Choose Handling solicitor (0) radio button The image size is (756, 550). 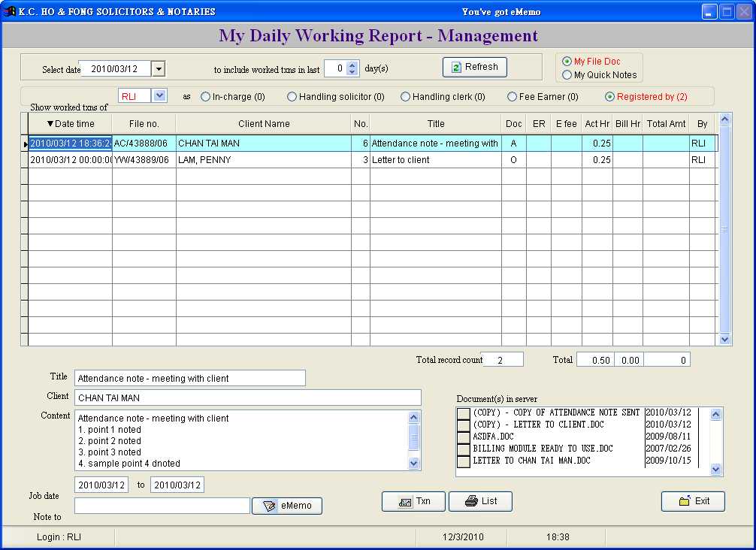292,97
